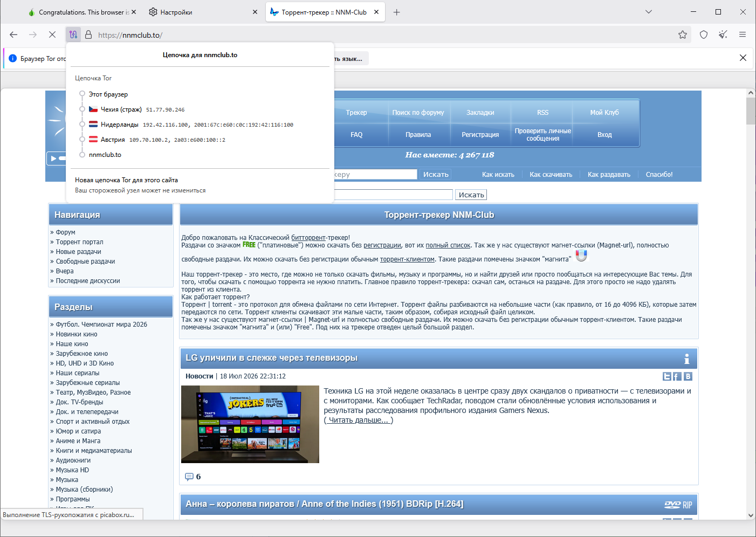Stop loading the nnmclub.to page
Image resolution: width=756 pixels, height=537 pixels.
tap(52, 35)
